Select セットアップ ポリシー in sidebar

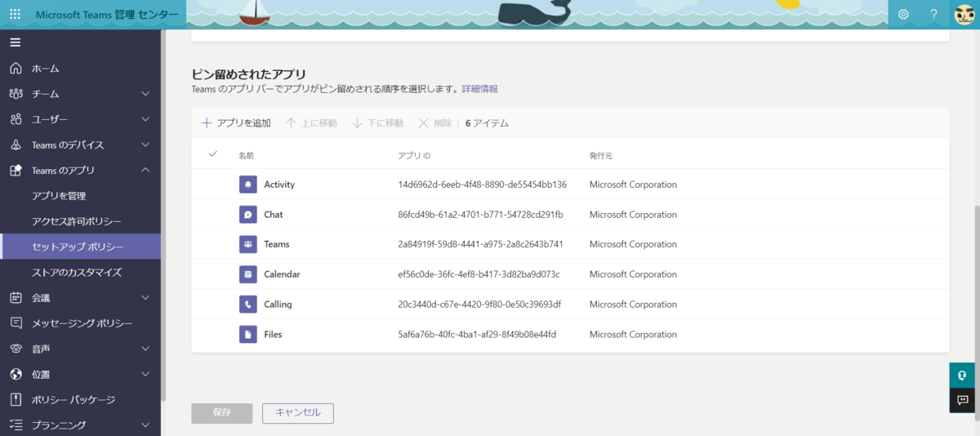[80, 247]
